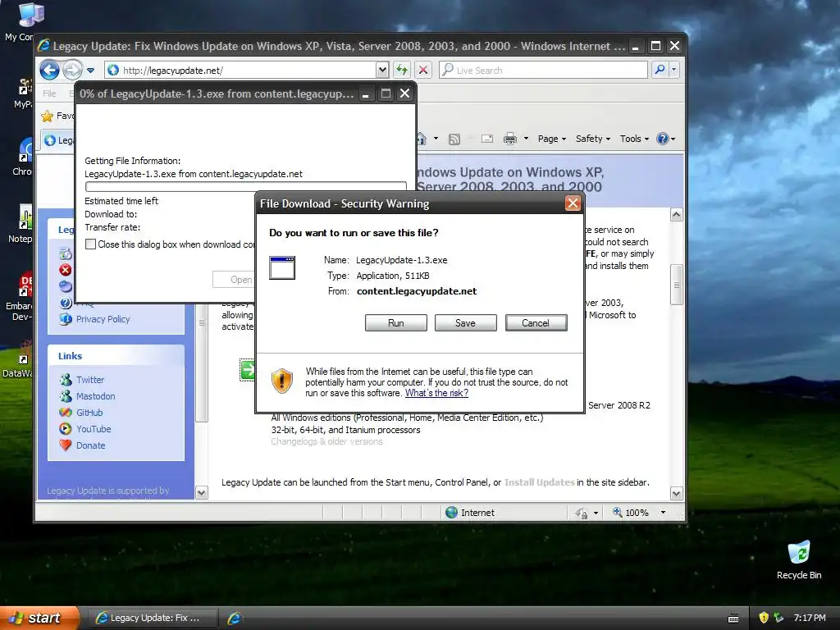840x630 pixels.
Task: Click the RSS Feeds icon
Action: click(x=454, y=139)
